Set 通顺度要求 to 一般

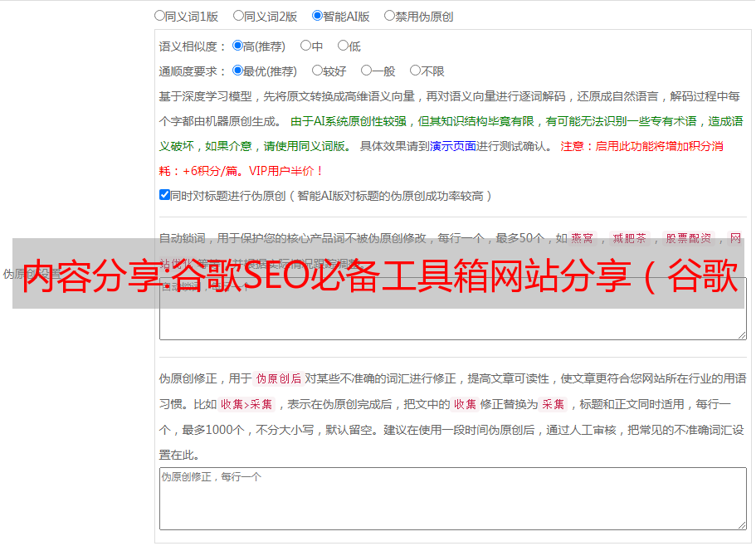367,71
